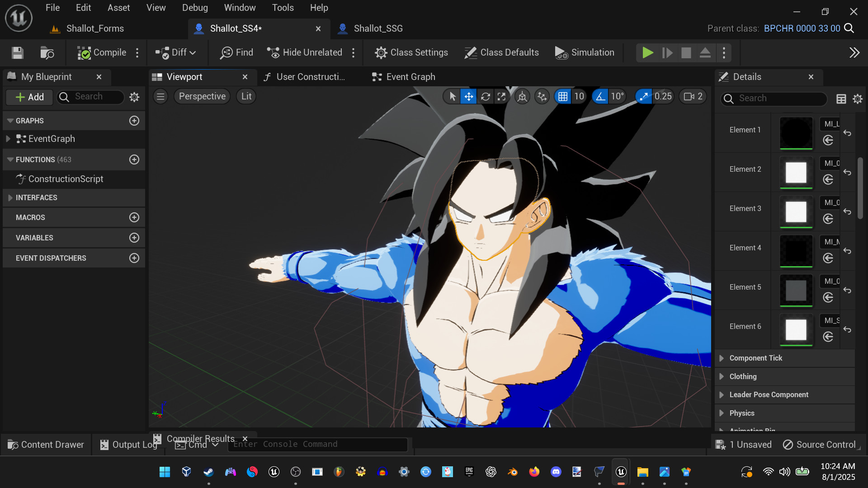Open the Class Settings panel
This screenshot has height=488, width=868.
411,52
